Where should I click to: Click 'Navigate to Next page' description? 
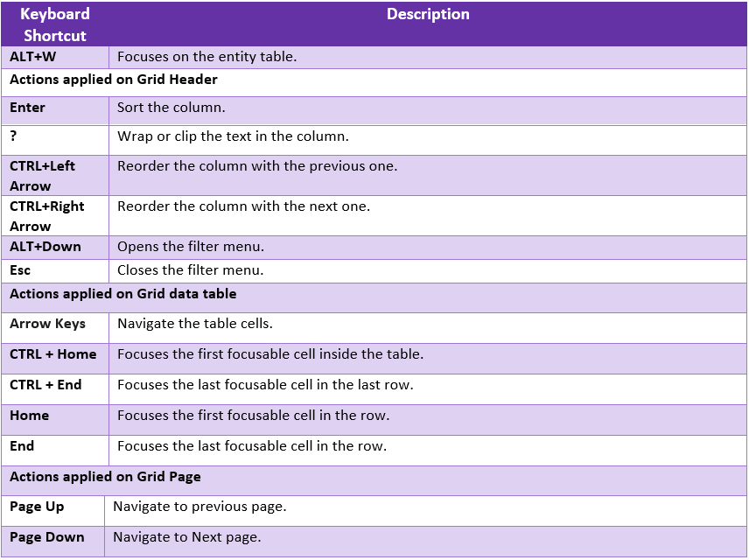(x=187, y=537)
